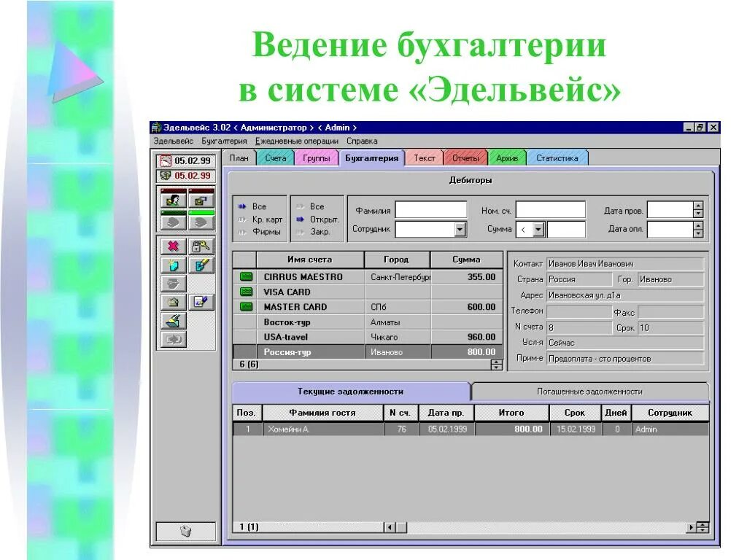747x560 pixels.
Task: Open the Ежедневные операции menu
Action: (x=297, y=141)
